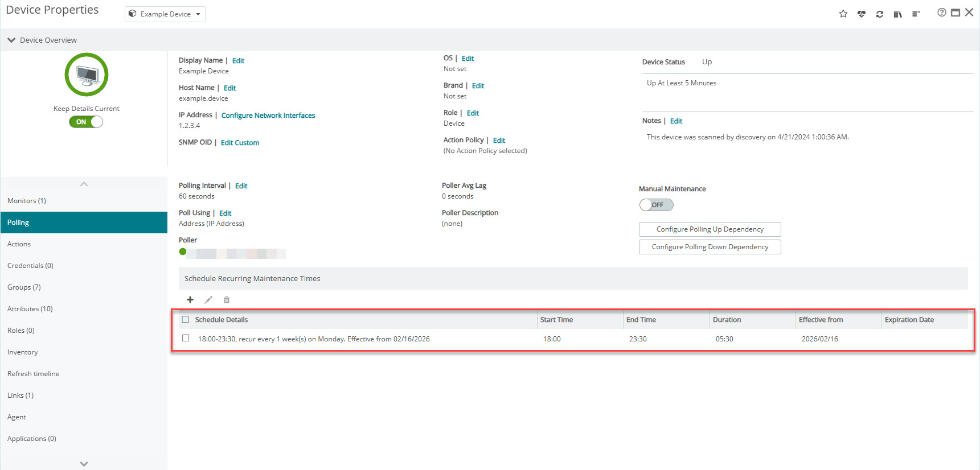Maximize the Device Properties window

coord(956,13)
